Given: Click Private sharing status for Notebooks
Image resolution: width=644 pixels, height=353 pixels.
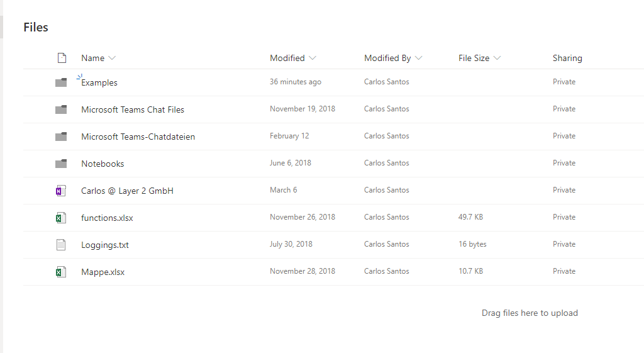Looking at the screenshot, I should pyautogui.click(x=564, y=163).
